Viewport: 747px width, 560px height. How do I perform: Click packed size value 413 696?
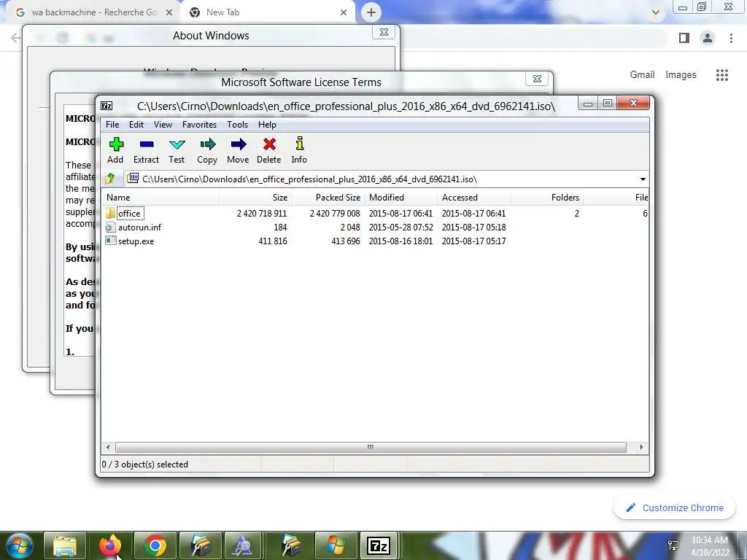pyautogui.click(x=346, y=241)
